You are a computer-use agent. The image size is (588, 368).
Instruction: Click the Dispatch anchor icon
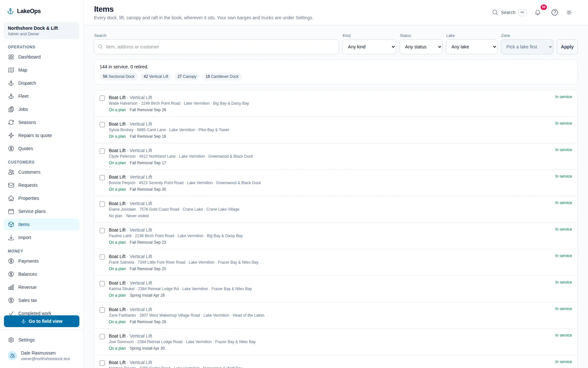pos(11,83)
